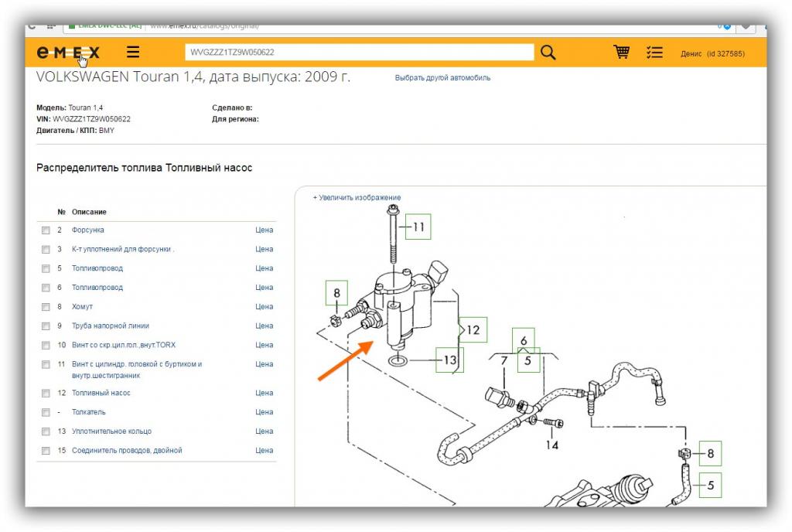Check the box for Соединитель проводов, двойной
The width and height of the screenshot is (792, 532).
point(46,451)
